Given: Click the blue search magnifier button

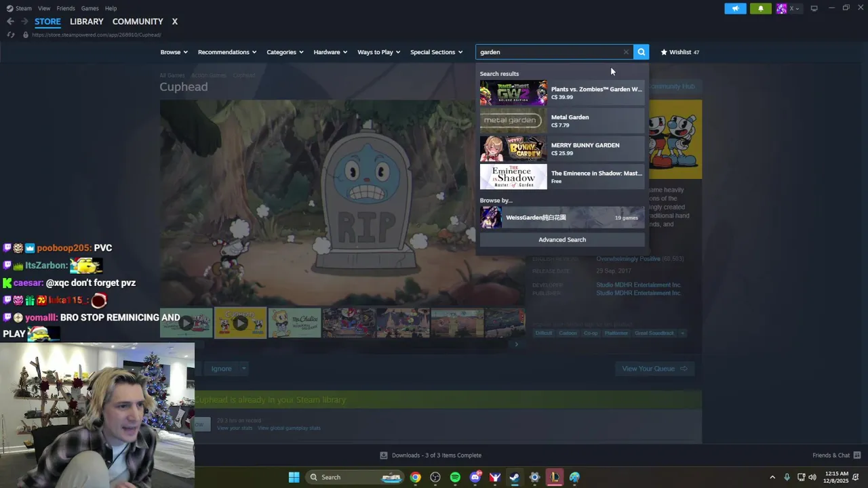Looking at the screenshot, I should 642,52.
